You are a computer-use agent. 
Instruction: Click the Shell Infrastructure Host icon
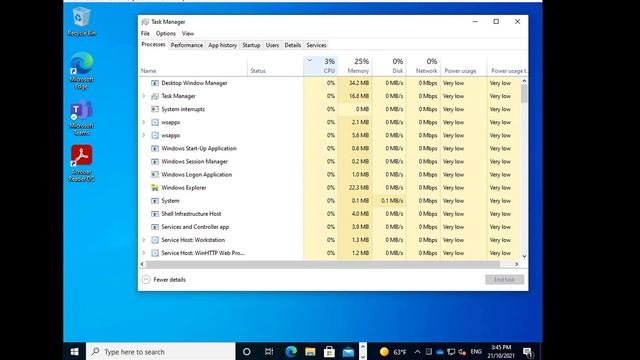(155, 213)
